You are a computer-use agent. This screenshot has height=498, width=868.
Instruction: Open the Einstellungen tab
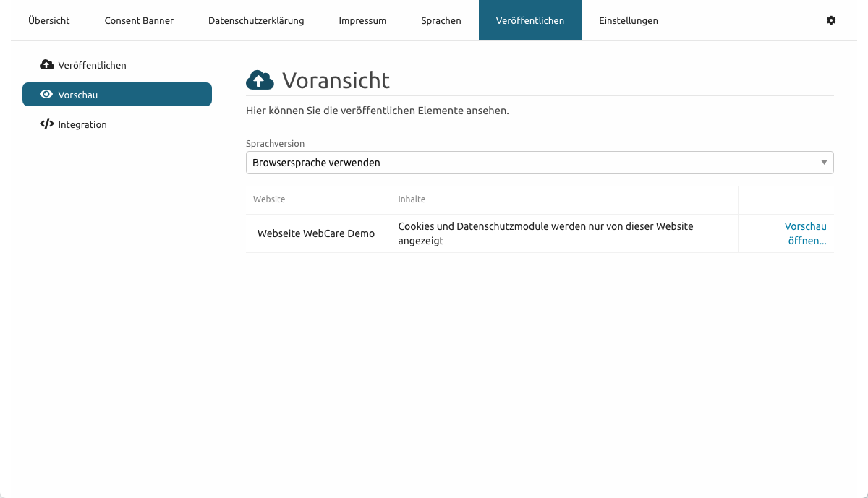point(629,20)
